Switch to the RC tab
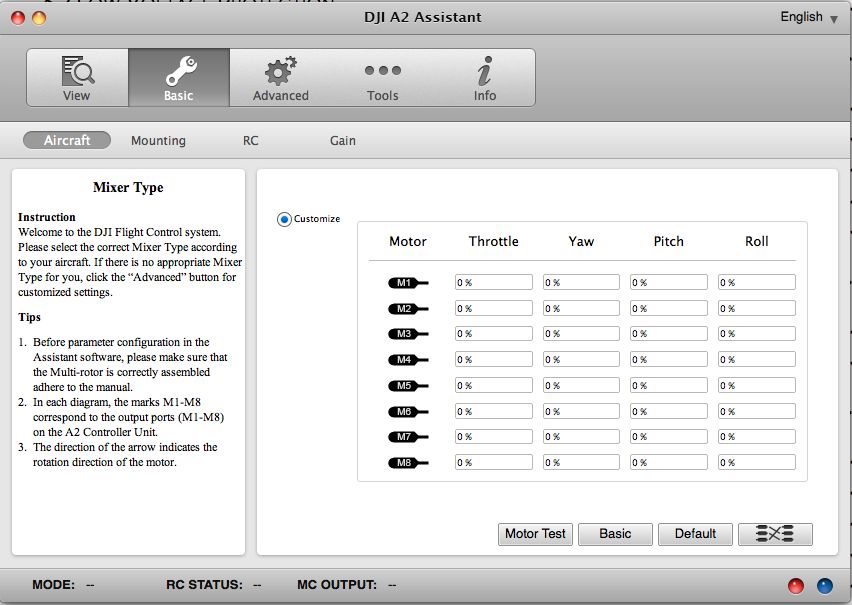 click(250, 141)
